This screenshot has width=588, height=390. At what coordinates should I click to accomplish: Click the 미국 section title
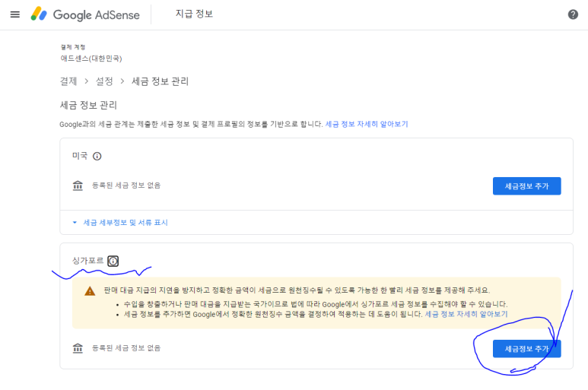click(80, 156)
